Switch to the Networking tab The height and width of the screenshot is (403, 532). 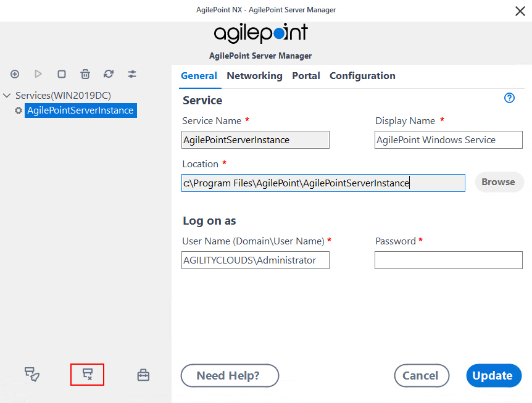tap(254, 76)
